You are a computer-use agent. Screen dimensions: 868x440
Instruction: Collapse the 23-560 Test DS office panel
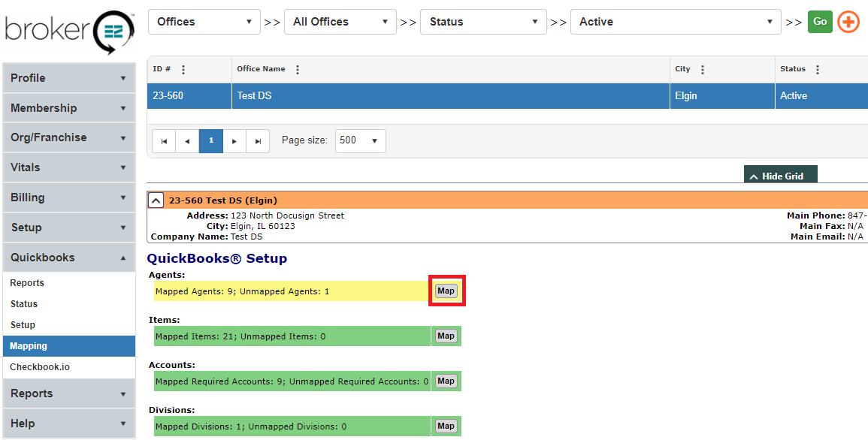[156, 200]
